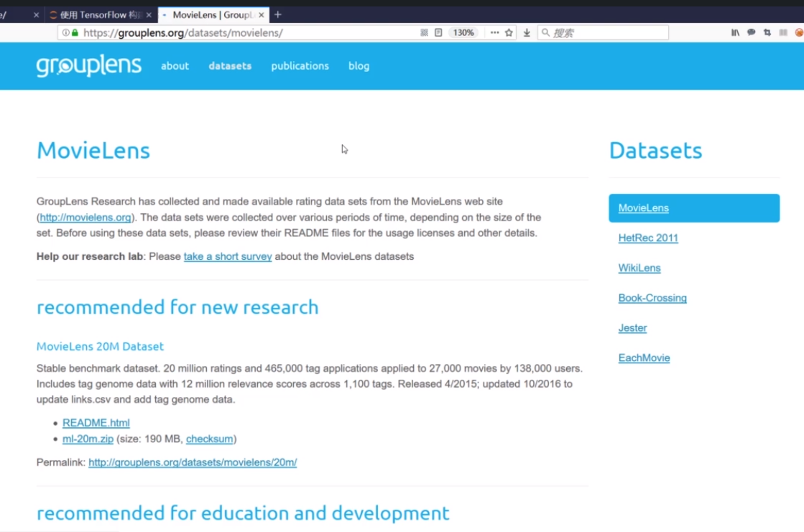Viewport: 804px width, 532px height.
Task: Download ml-20m.zip file link
Action: click(x=88, y=439)
